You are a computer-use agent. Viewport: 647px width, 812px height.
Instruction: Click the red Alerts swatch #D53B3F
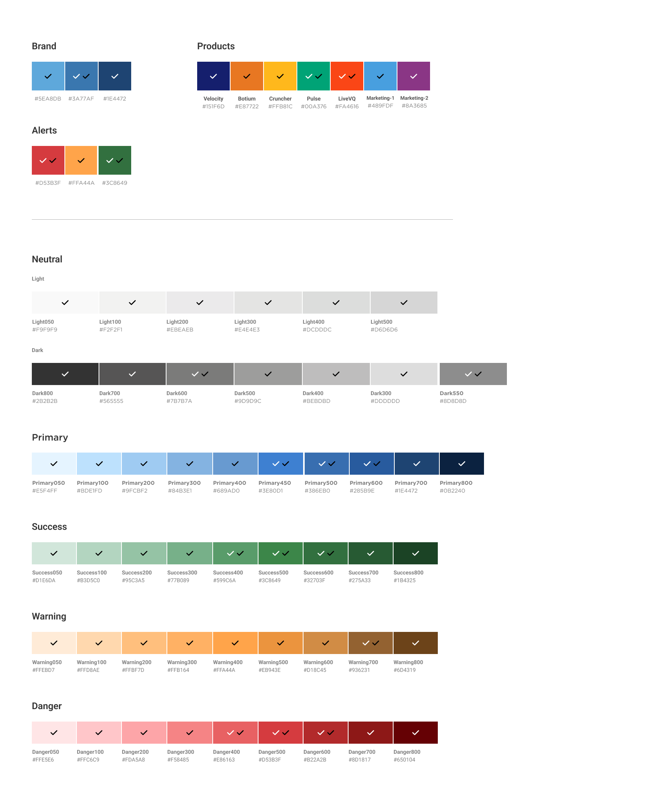[x=48, y=160]
